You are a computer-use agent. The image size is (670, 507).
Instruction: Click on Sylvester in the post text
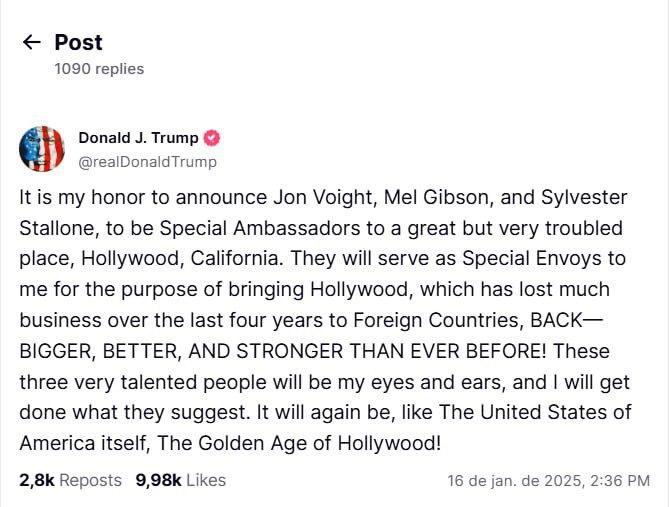(584, 198)
